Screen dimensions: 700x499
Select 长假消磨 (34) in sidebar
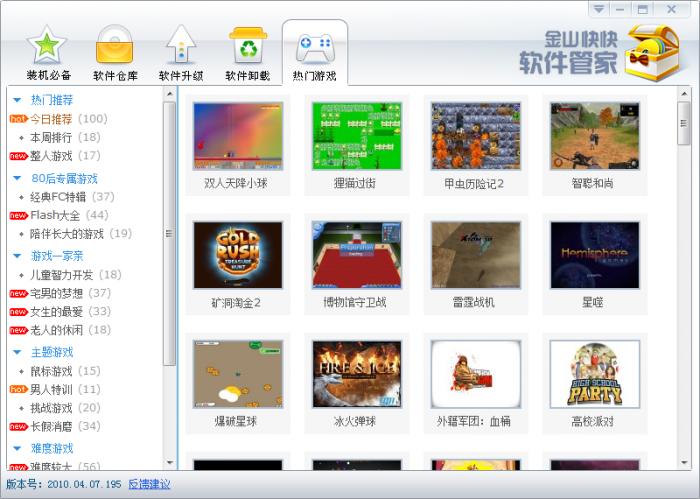65,426
